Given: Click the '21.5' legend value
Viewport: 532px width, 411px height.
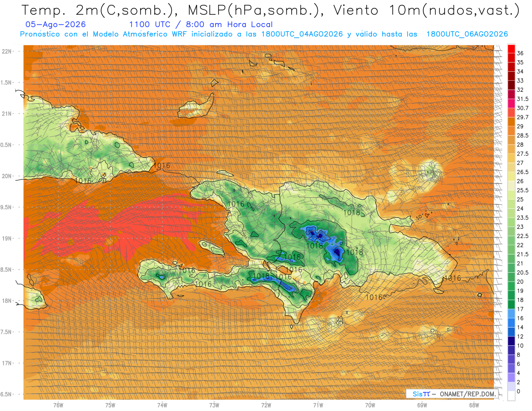Looking at the screenshot, I should 523,254.
